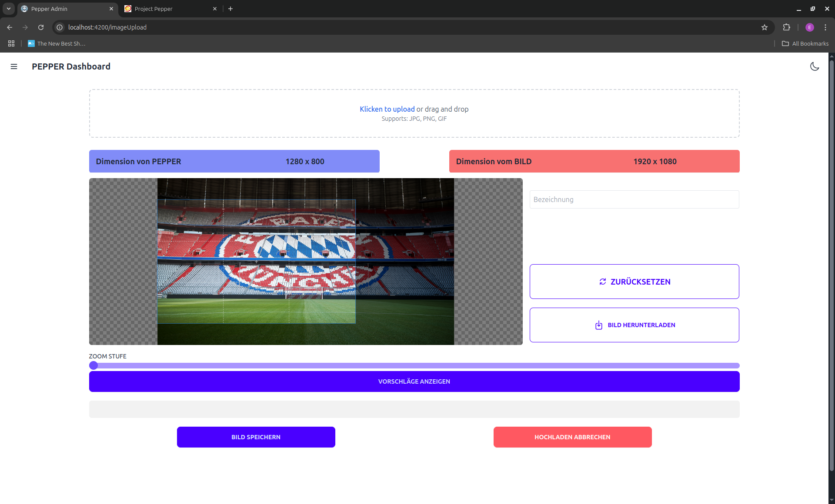
Task: Click the Klicken to upload link
Action: pos(387,109)
